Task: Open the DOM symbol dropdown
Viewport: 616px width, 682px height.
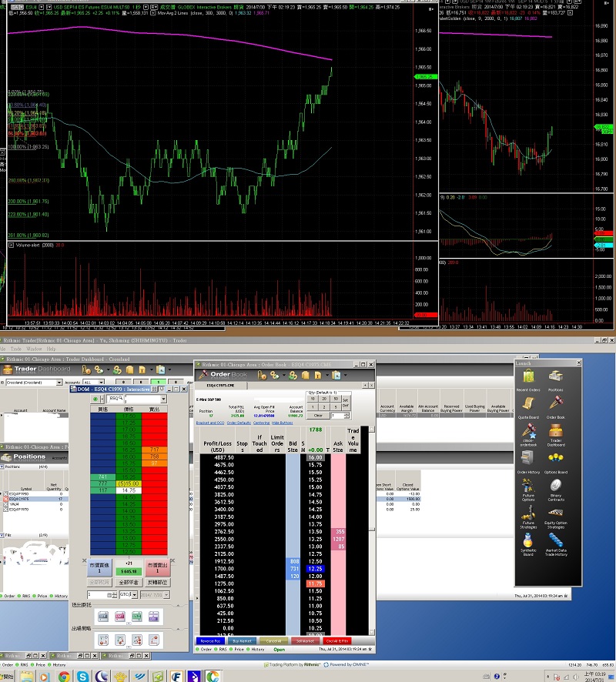Action: click(163, 399)
